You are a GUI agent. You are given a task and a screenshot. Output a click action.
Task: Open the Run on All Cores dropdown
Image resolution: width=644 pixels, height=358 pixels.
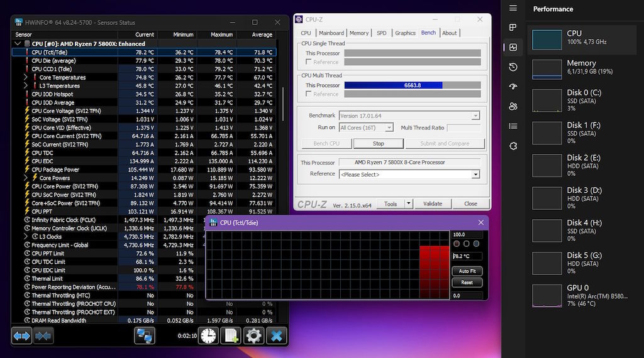tap(389, 127)
